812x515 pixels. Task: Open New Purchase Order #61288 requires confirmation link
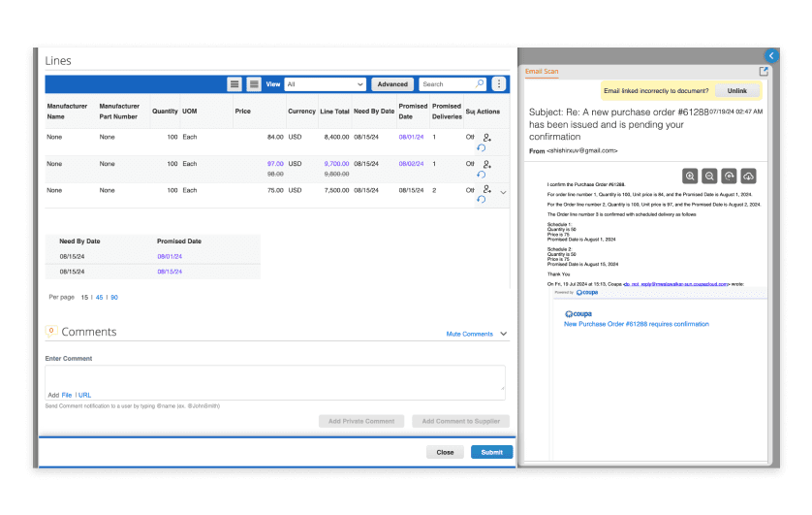click(x=637, y=324)
